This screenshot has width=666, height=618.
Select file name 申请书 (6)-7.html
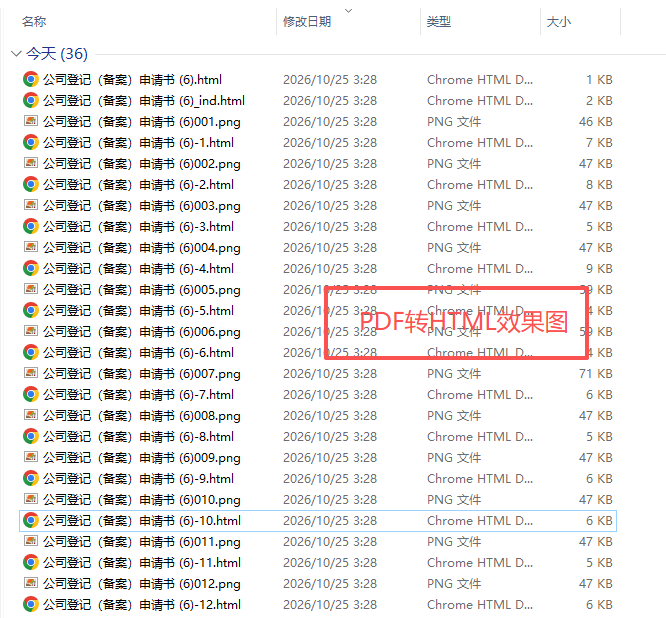pos(138,395)
